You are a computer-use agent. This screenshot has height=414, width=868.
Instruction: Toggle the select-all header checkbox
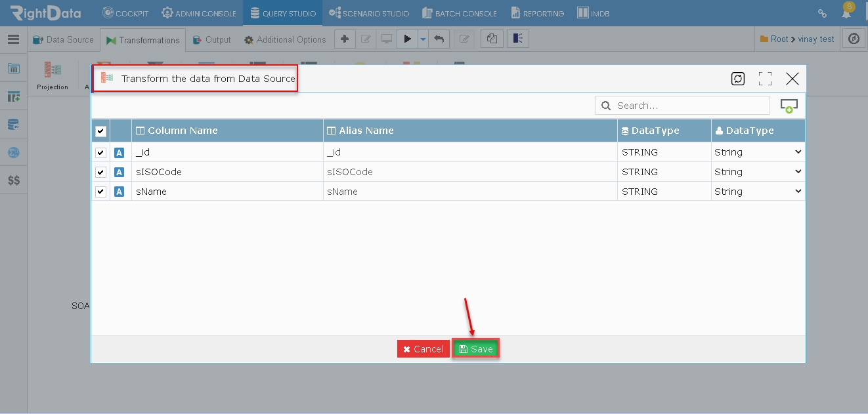[x=100, y=131]
